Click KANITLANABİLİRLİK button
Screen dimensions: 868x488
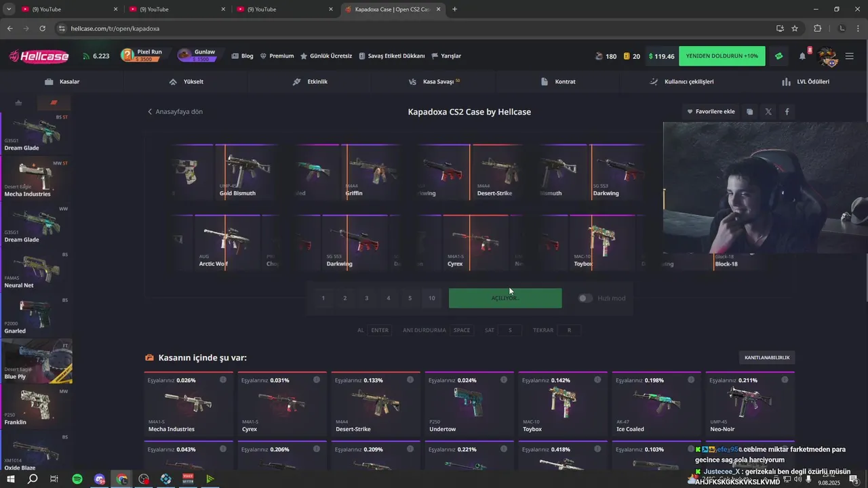pos(767,357)
